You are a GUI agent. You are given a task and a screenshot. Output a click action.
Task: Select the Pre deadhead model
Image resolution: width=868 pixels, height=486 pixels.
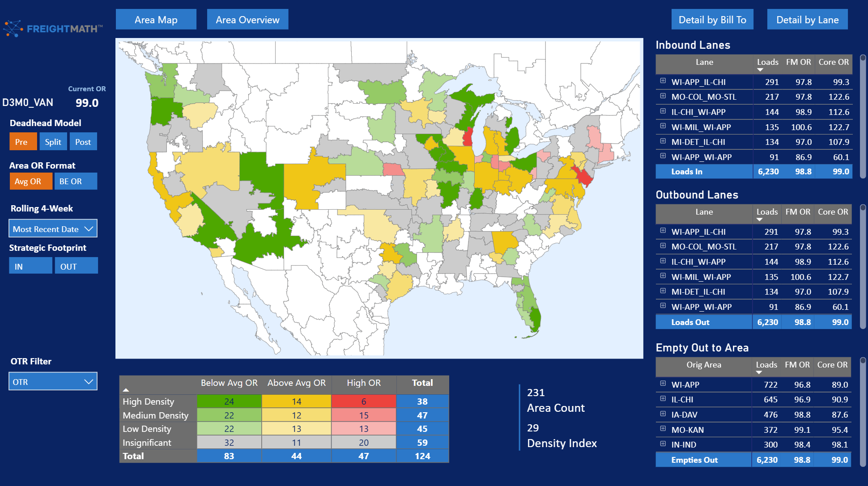tap(21, 142)
